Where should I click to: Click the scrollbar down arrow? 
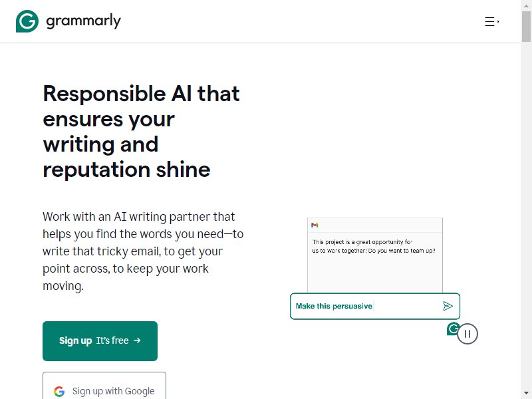[526, 393]
